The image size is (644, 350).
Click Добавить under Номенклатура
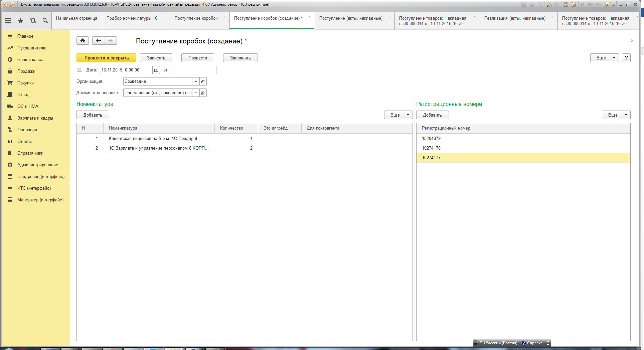[93, 115]
